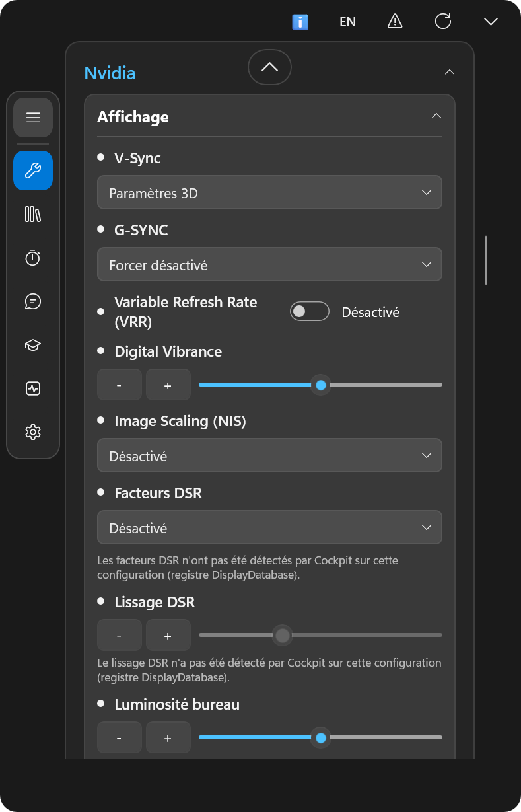Open the stopwatch timer sidebar icon

pos(33,258)
